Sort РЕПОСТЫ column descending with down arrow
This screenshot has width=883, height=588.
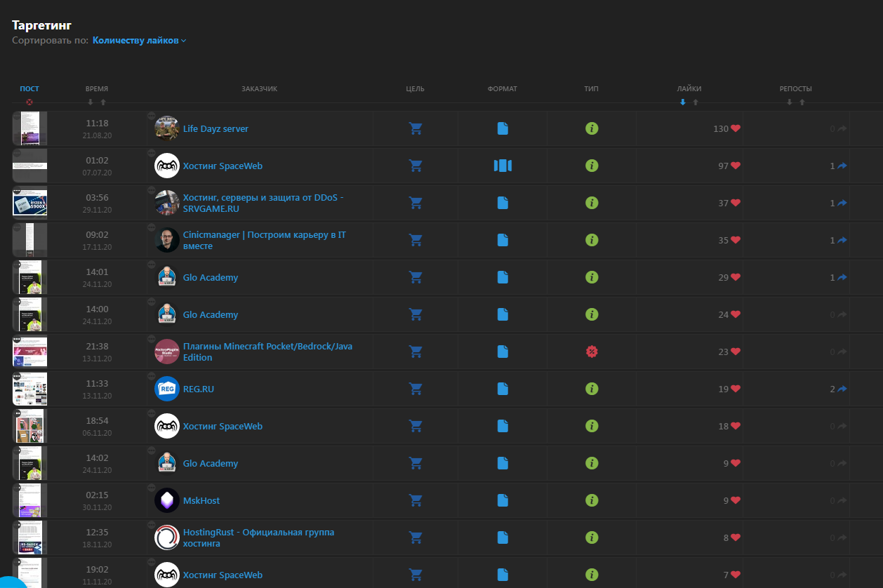(x=789, y=102)
